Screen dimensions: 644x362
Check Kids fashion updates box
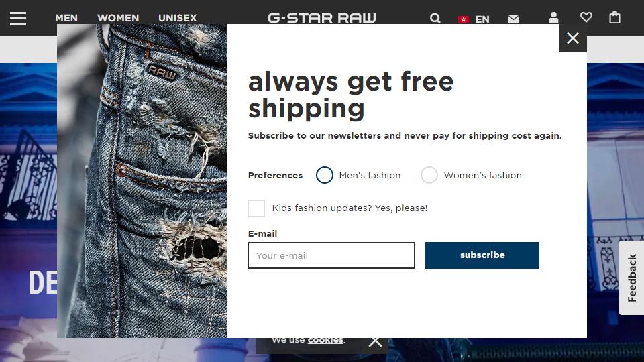coord(256,208)
